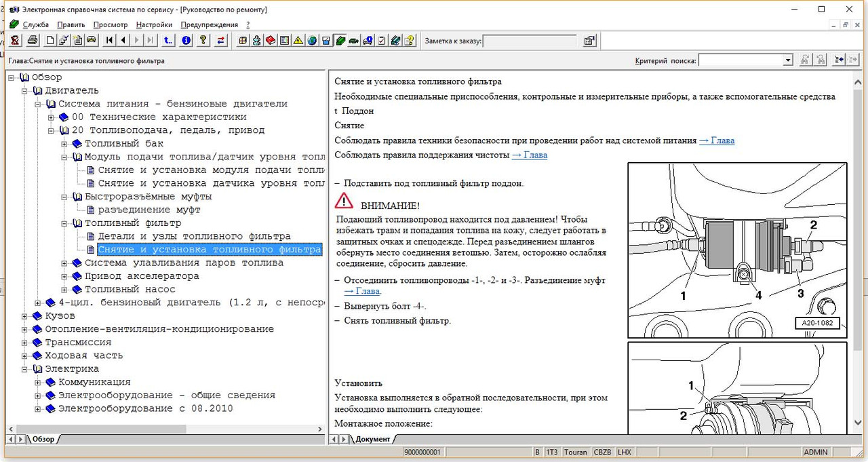868x462 pixels.
Task: Click the red-blue swap arrows icon
Action: coord(220,41)
